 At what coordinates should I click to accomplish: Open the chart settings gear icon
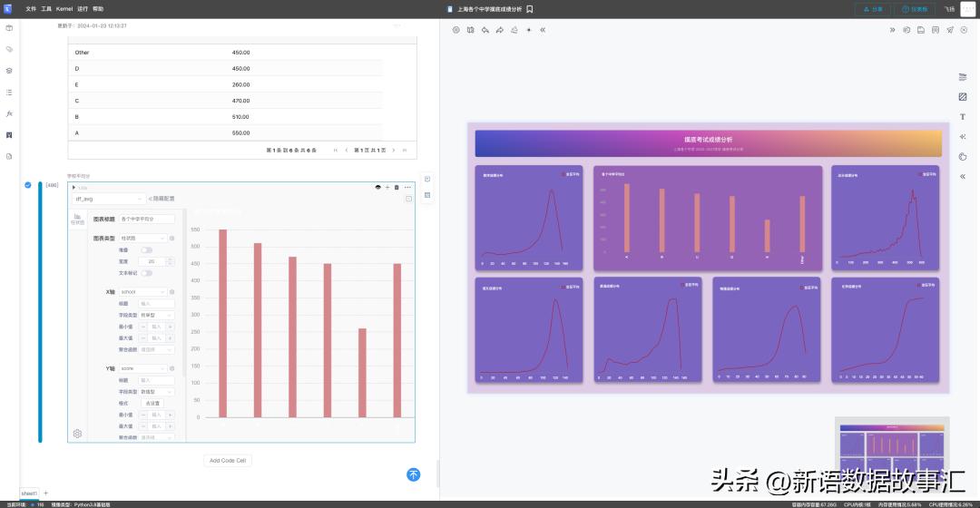tap(77, 434)
